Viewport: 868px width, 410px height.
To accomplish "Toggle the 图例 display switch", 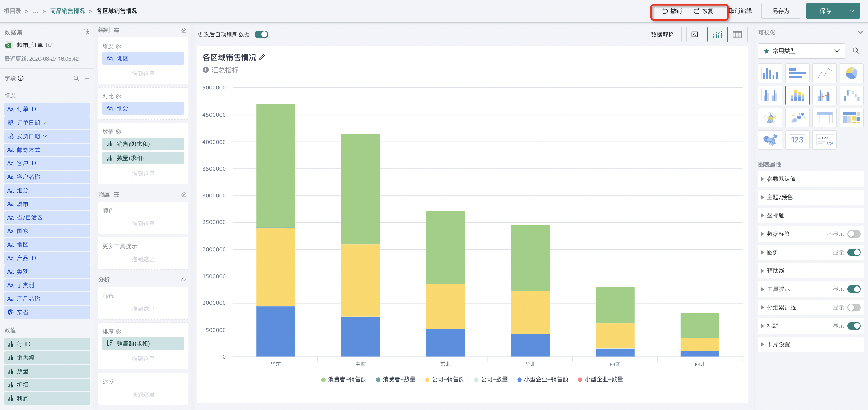I will pos(854,252).
